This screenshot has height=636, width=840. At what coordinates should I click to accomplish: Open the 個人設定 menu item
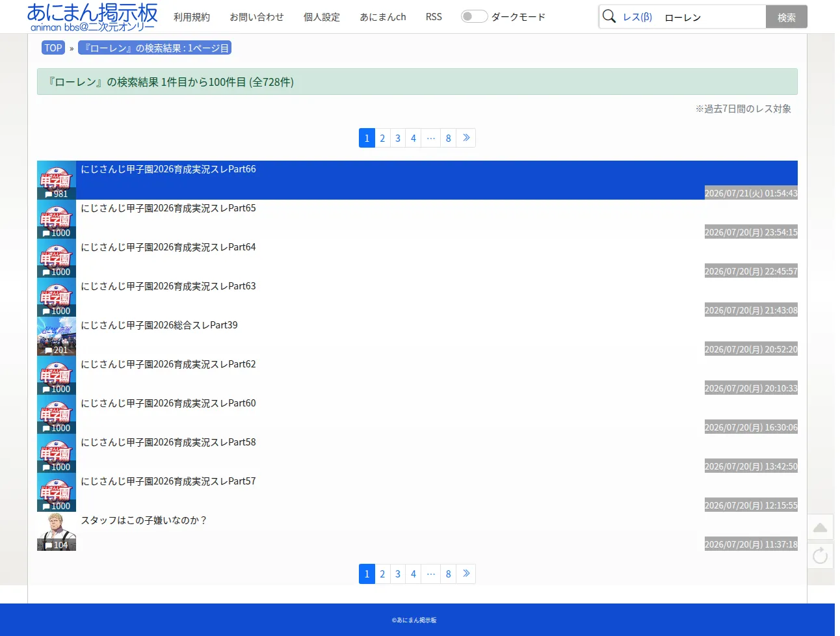tap(322, 17)
